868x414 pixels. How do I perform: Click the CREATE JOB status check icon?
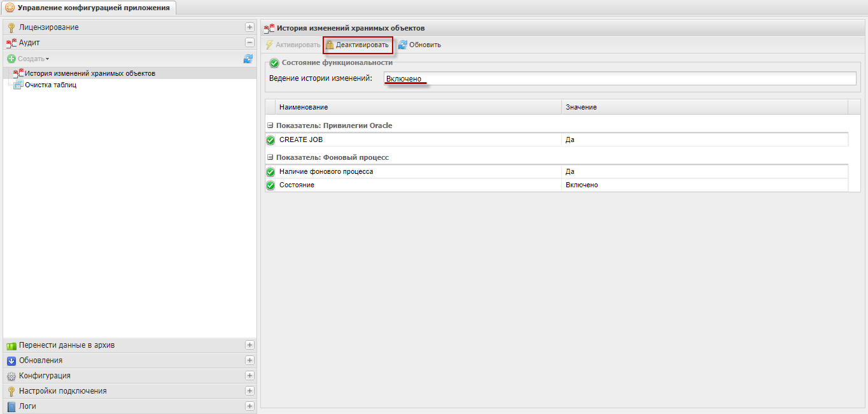270,140
